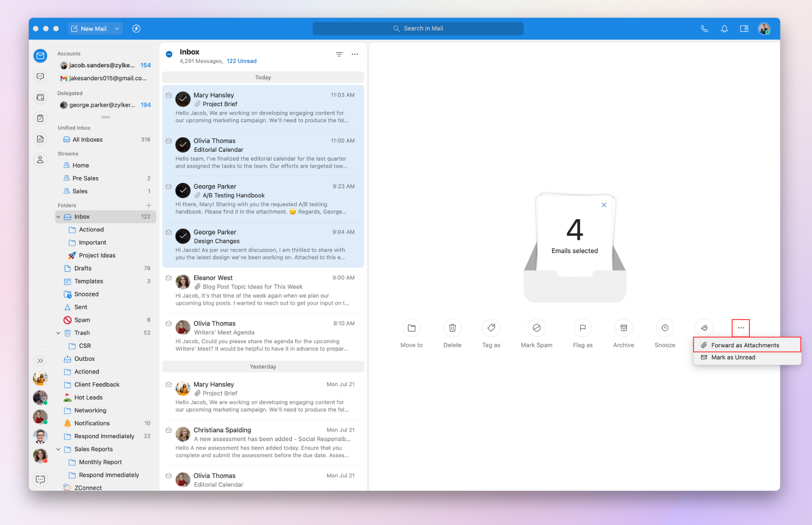Open the Drafts folder
The height and width of the screenshot is (525, 812).
coord(106,268)
